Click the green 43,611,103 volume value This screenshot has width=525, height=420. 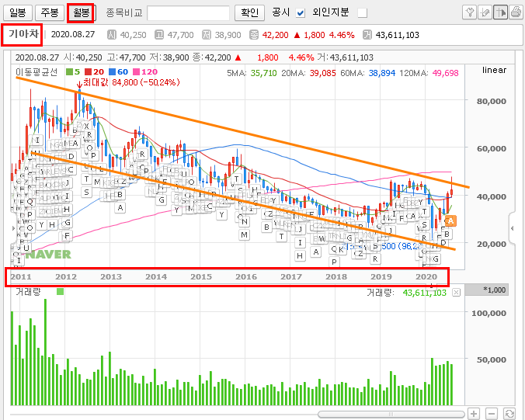(x=424, y=293)
